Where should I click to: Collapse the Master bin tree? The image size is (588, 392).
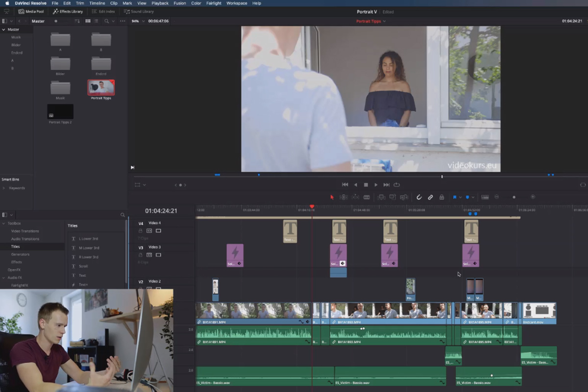click(3, 29)
